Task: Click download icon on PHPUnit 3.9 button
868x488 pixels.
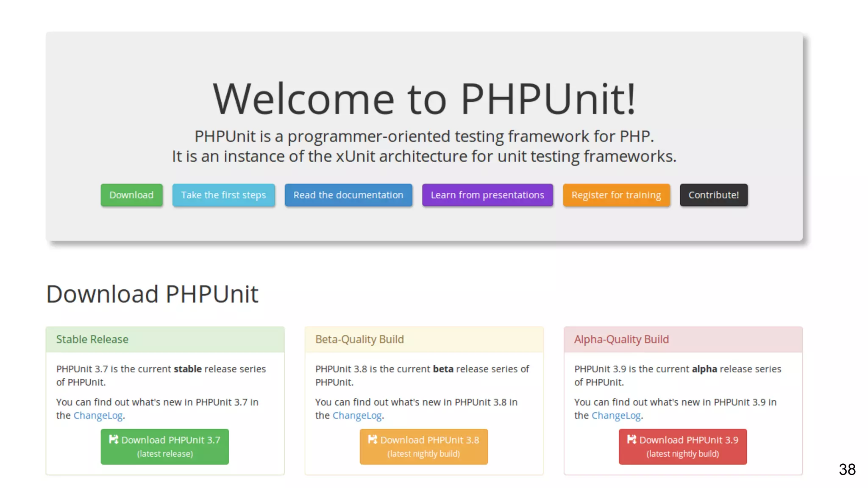Action: 632,439
